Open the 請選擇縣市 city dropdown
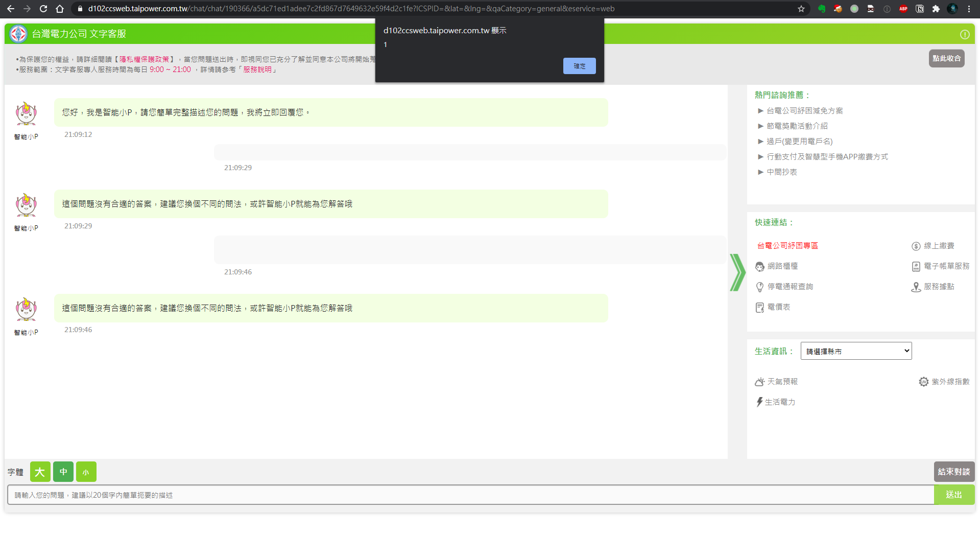The image size is (980, 534). [856, 351]
